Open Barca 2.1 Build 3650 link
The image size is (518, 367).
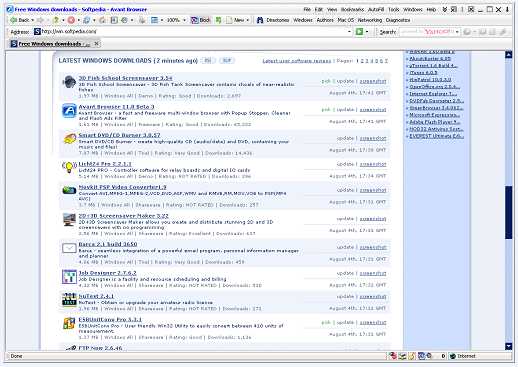pos(108,244)
